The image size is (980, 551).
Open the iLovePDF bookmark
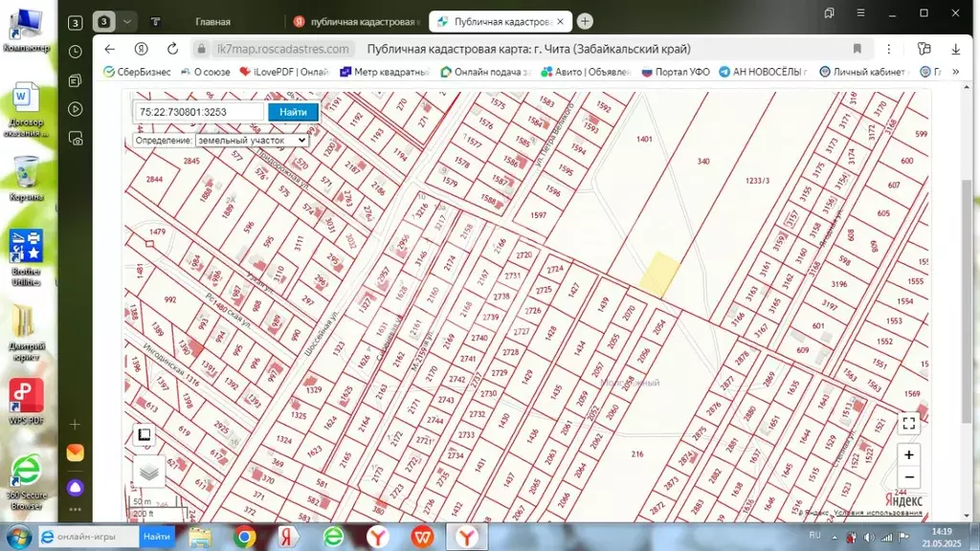[284, 72]
